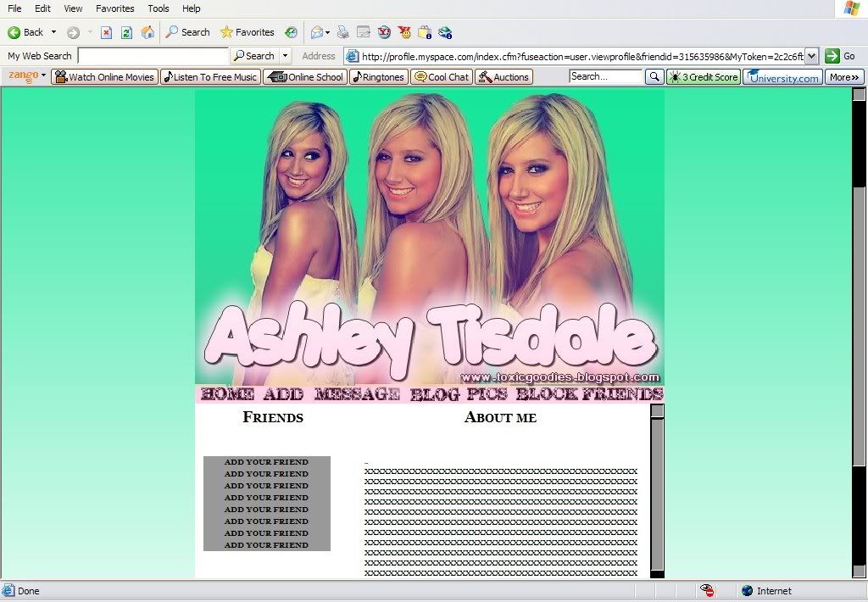This screenshot has width=868, height=602.
Task: Click the inner profile scrollbar up arrow
Action: point(657,411)
